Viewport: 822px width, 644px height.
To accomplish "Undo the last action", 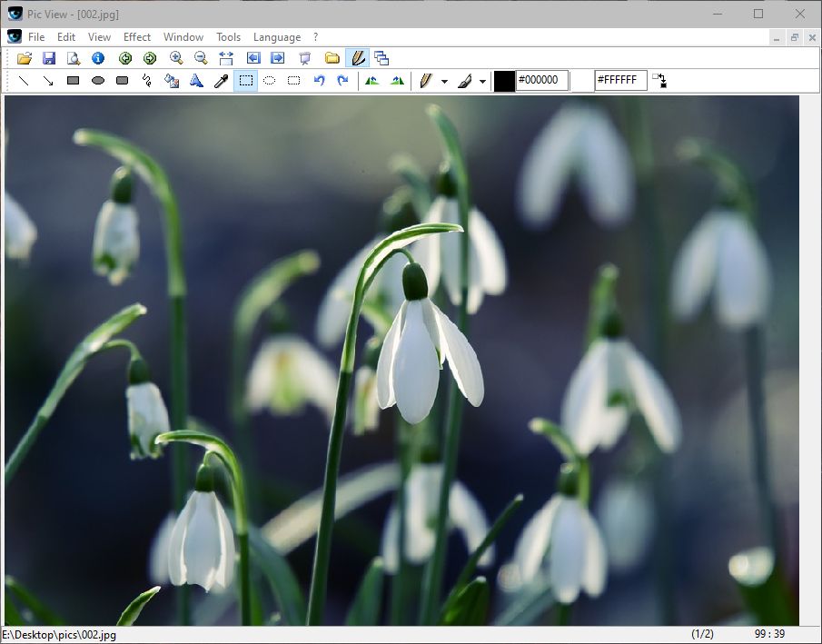I will click(318, 80).
